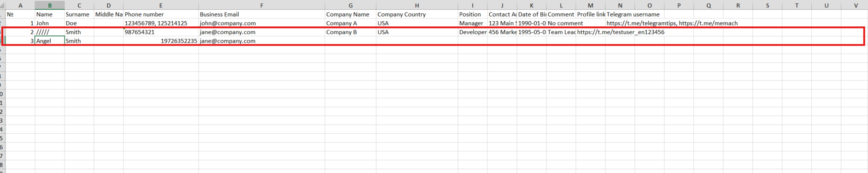Select the "123456789, 125214125" phone cell
868x173 pixels.
[x=161, y=23]
